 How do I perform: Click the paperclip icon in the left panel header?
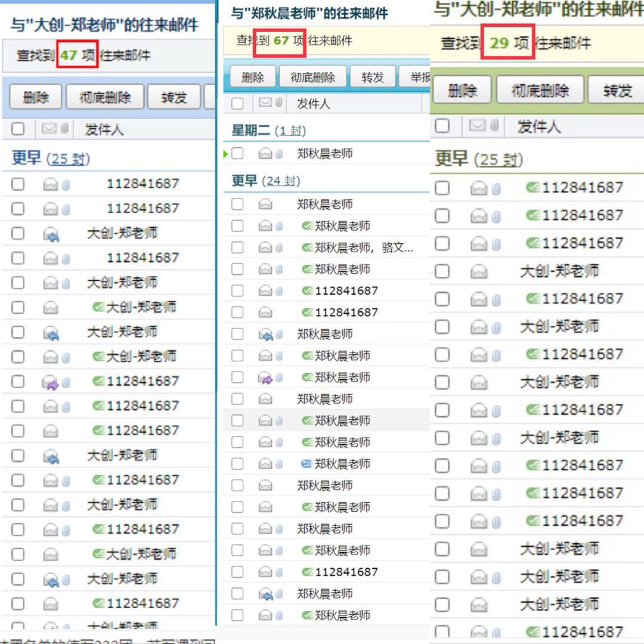[64, 129]
